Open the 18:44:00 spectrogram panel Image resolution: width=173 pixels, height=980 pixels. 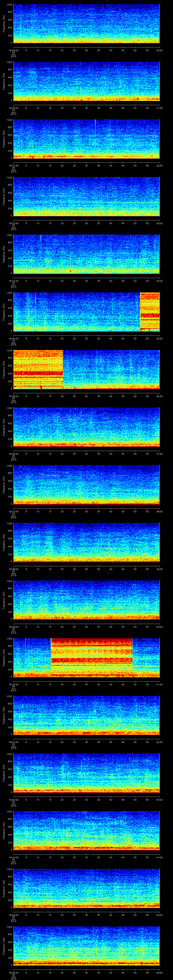point(86,888)
